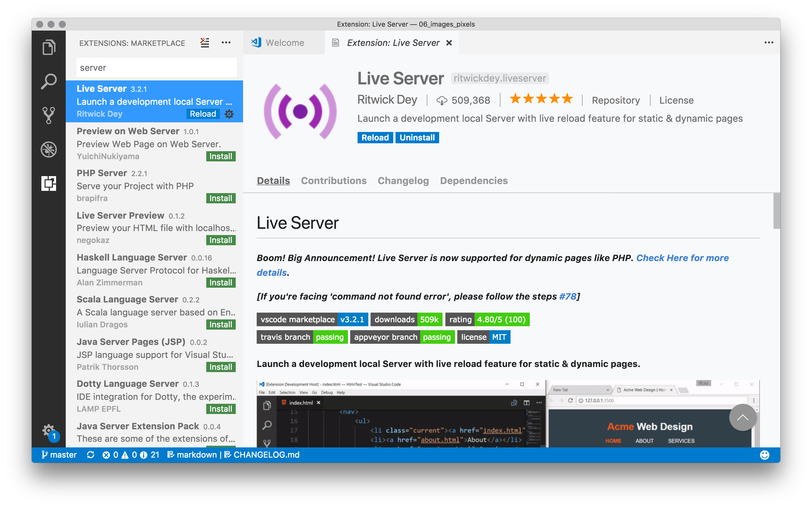The width and height of the screenshot is (812, 508).
Task: Click the sync changes icon in status bar
Action: coord(90,454)
